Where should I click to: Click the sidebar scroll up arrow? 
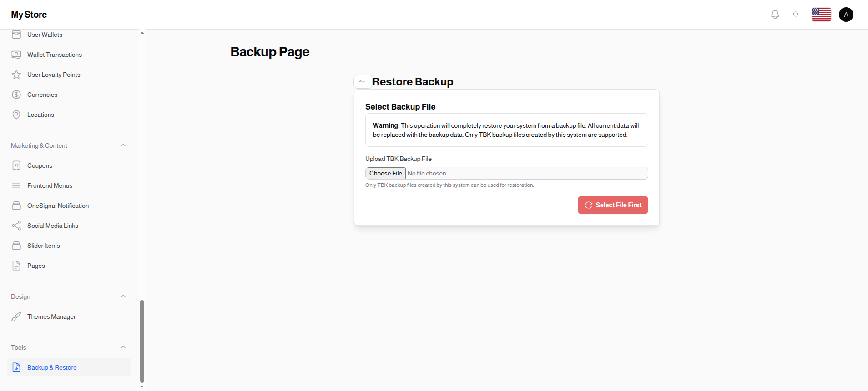click(142, 33)
